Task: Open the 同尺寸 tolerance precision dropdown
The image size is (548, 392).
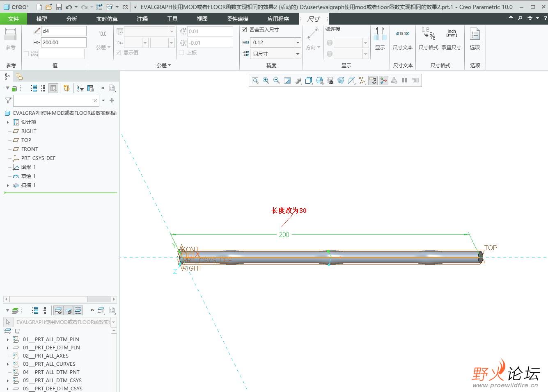Action: tap(298, 54)
